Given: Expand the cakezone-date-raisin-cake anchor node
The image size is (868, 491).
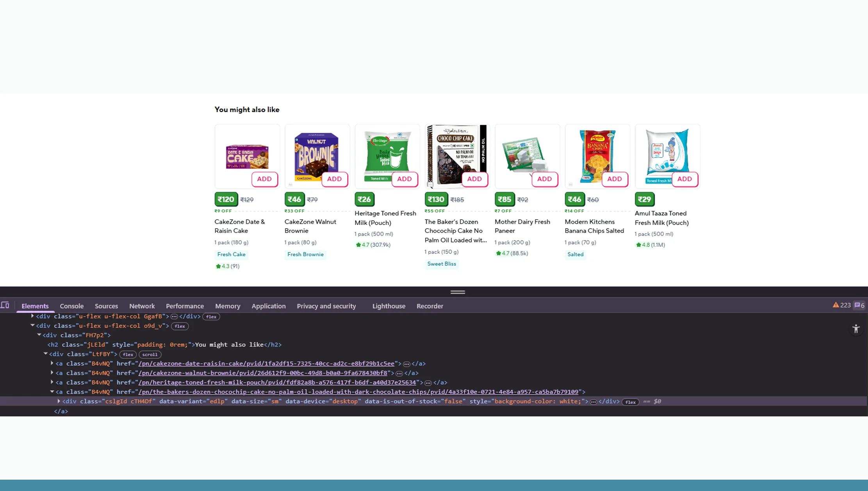Looking at the screenshot, I should coord(52,363).
